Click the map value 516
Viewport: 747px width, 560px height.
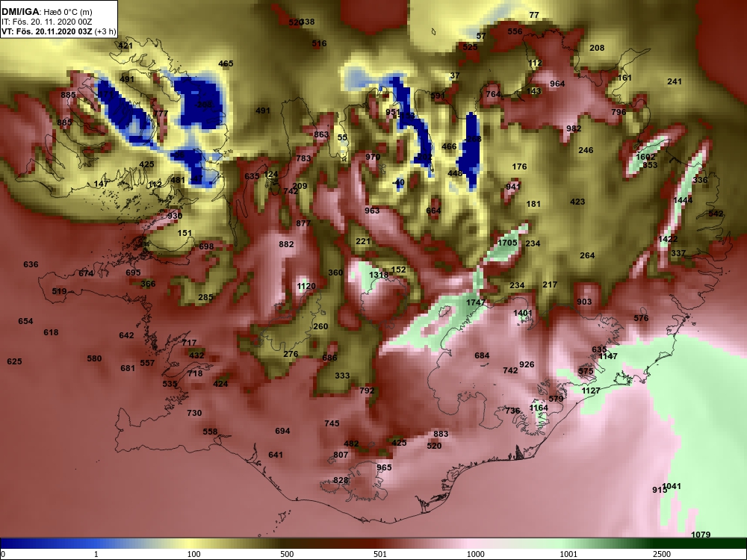click(319, 43)
